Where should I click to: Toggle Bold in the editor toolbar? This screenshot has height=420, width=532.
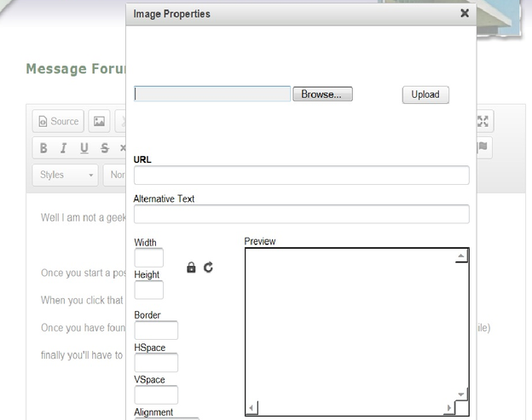tap(43, 148)
